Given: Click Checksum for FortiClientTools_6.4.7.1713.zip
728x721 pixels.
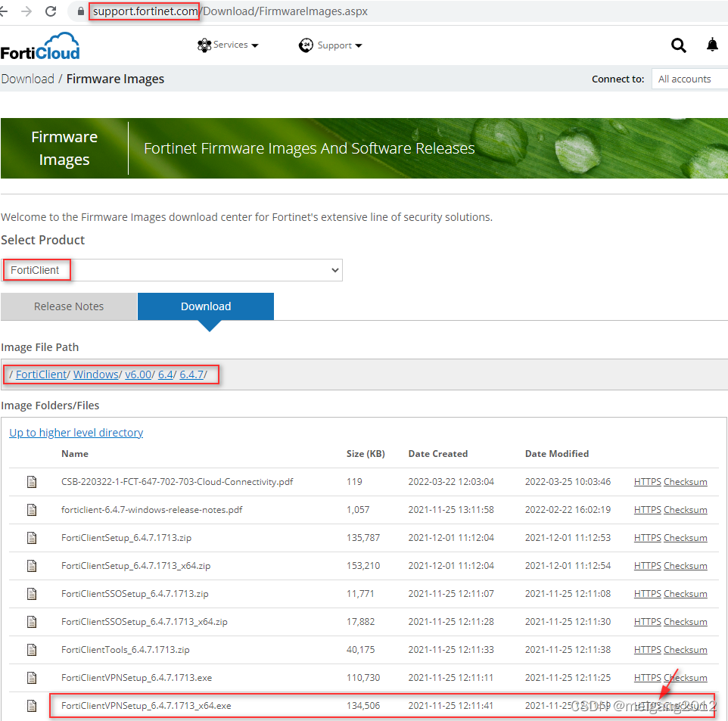Looking at the screenshot, I should [x=686, y=649].
